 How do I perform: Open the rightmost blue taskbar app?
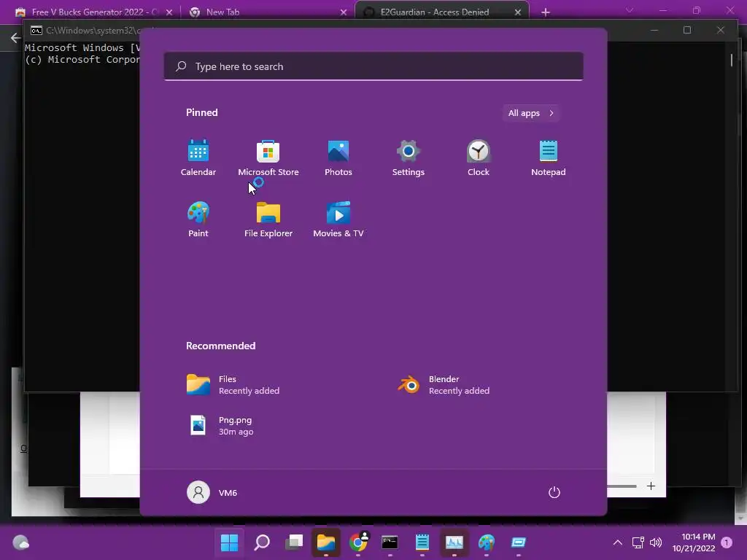click(x=519, y=542)
